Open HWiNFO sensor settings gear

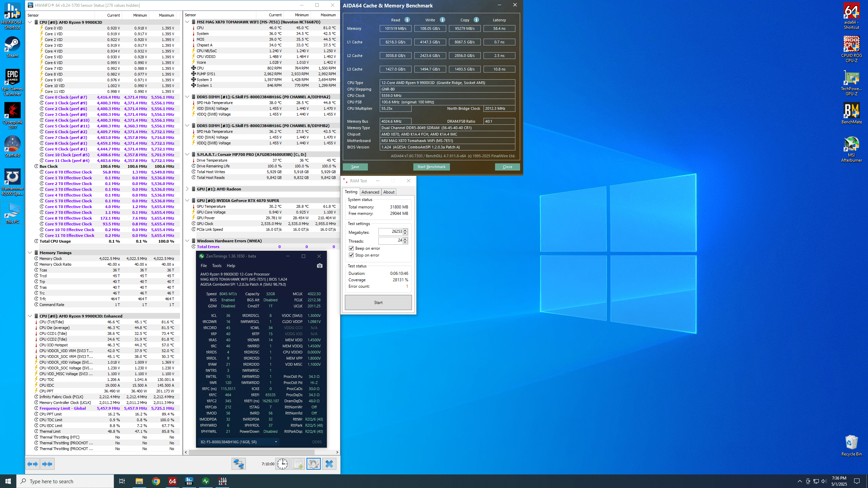pyautogui.click(x=313, y=464)
